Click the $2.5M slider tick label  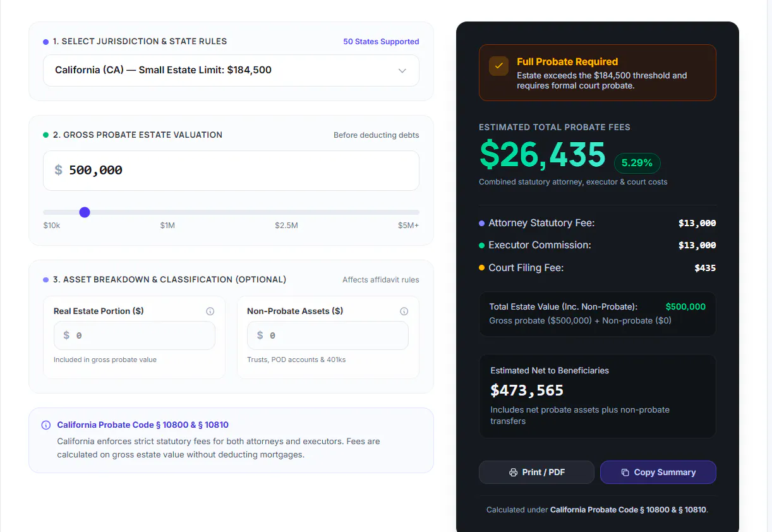pyautogui.click(x=286, y=226)
